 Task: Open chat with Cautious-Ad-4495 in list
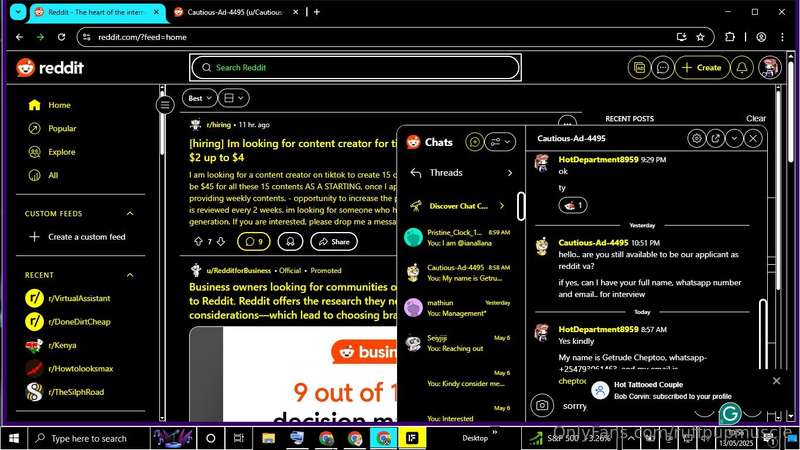461,273
